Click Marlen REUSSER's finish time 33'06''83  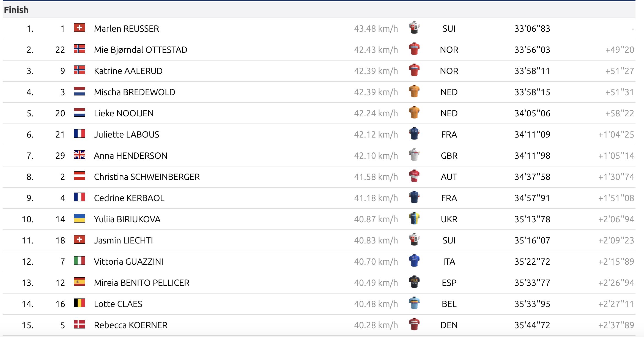(x=532, y=29)
